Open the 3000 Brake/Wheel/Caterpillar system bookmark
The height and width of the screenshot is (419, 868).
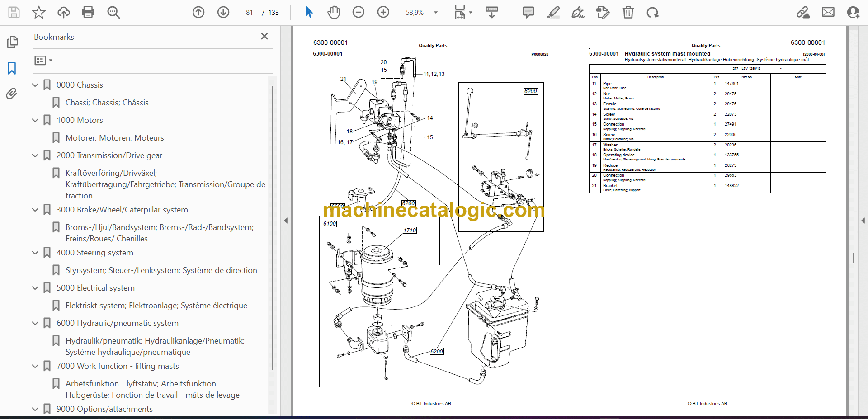click(x=122, y=210)
